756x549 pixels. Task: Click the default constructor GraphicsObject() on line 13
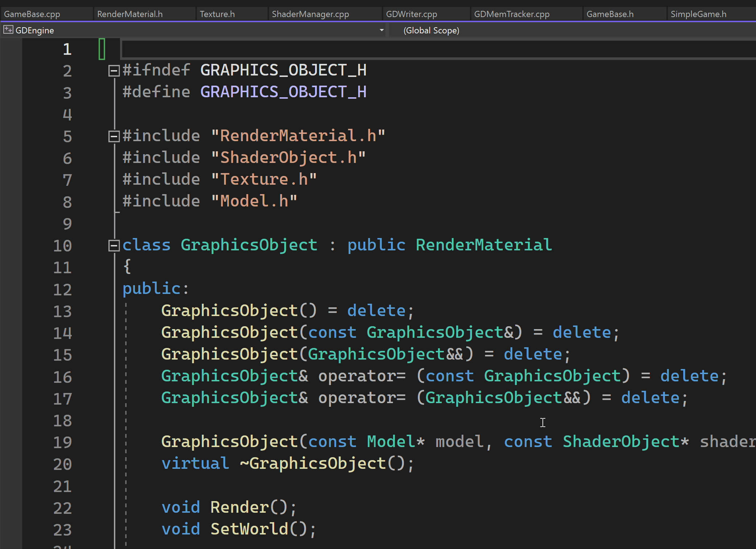point(239,311)
